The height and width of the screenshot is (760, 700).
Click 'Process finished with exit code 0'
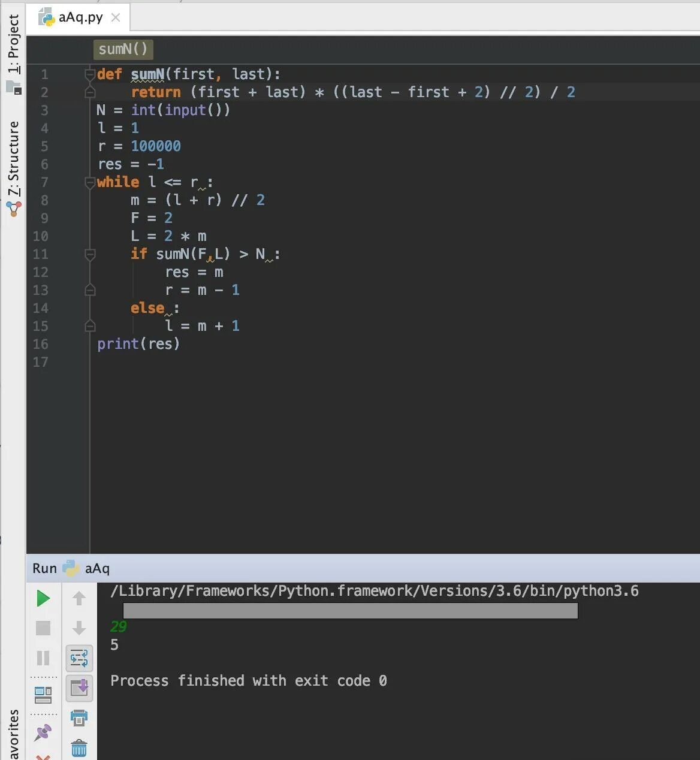coord(249,681)
